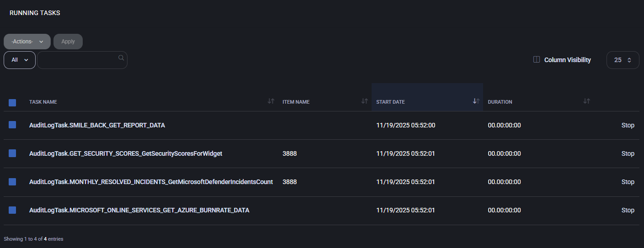Click the Start Date column header

coord(390,102)
